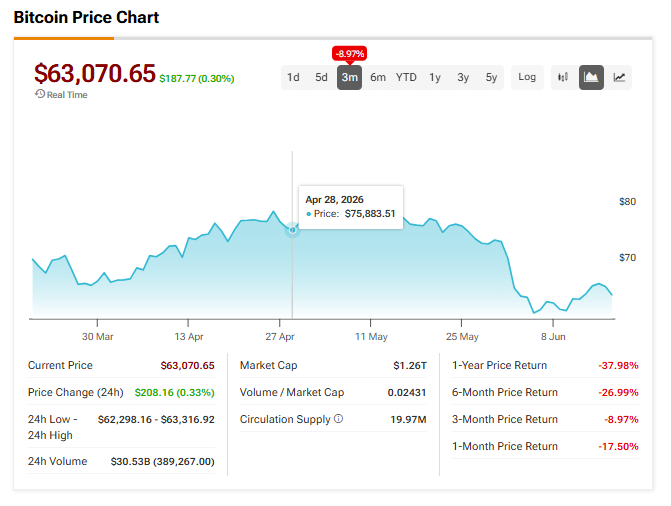Click the Apr 28, 2026 tooltip date

334,199
